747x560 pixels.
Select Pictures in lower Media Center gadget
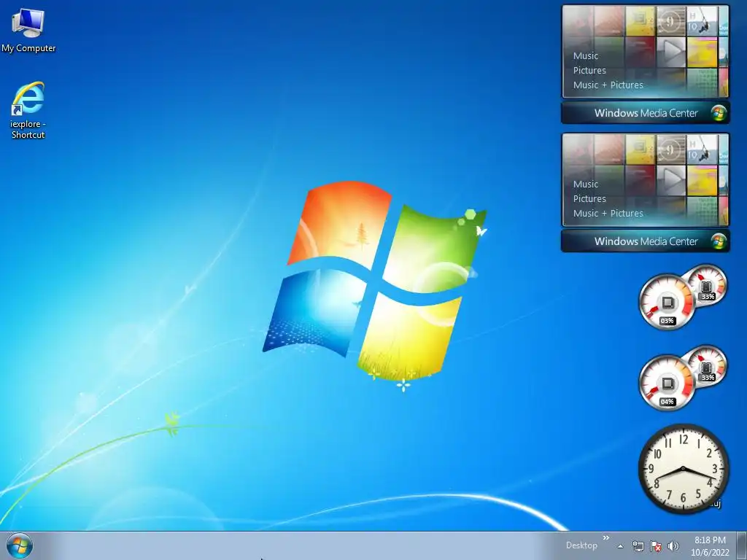click(x=589, y=199)
